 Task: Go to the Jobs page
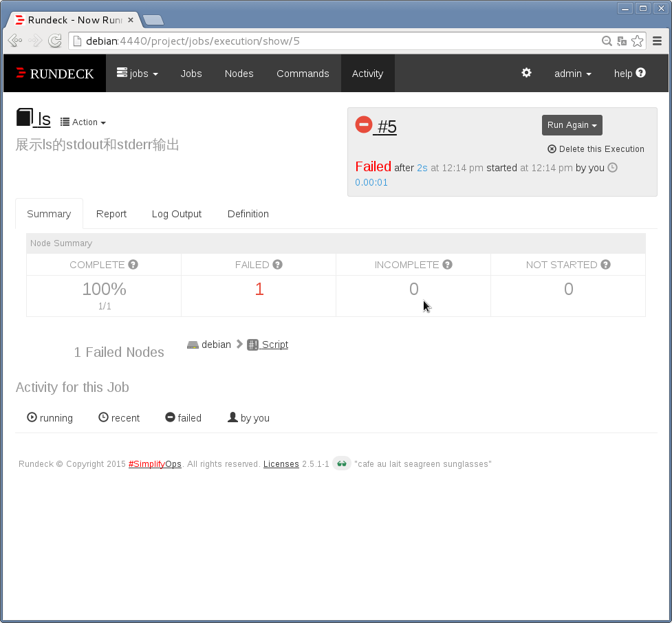coord(191,74)
